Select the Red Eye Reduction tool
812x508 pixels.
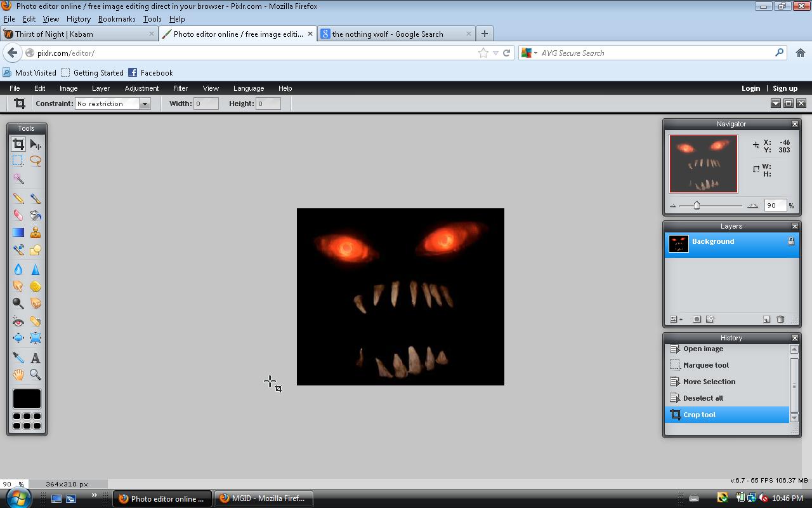(x=18, y=321)
